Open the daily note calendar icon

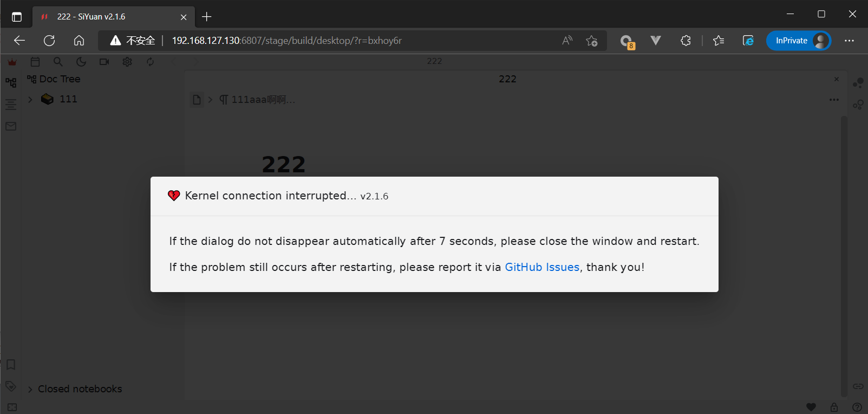tap(35, 62)
